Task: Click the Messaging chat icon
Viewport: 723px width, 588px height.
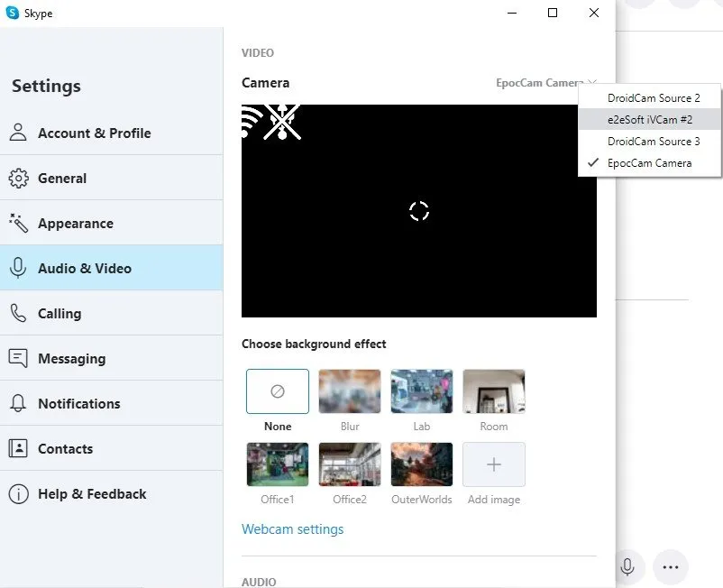Action: [x=18, y=358]
